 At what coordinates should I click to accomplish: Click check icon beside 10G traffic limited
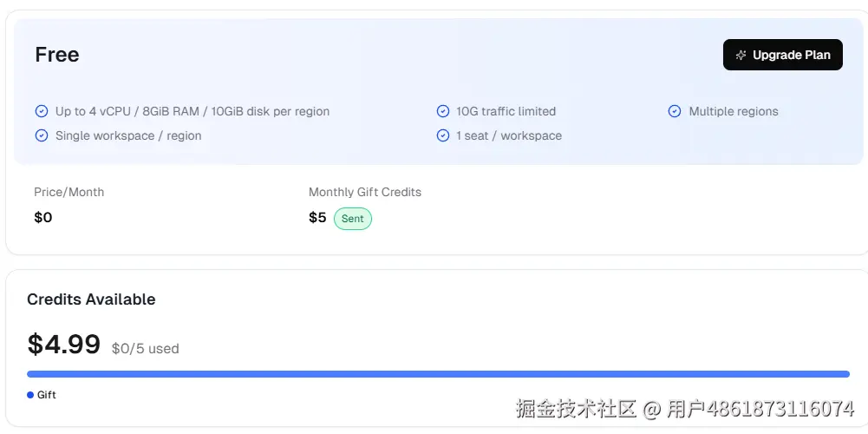(x=442, y=111)
